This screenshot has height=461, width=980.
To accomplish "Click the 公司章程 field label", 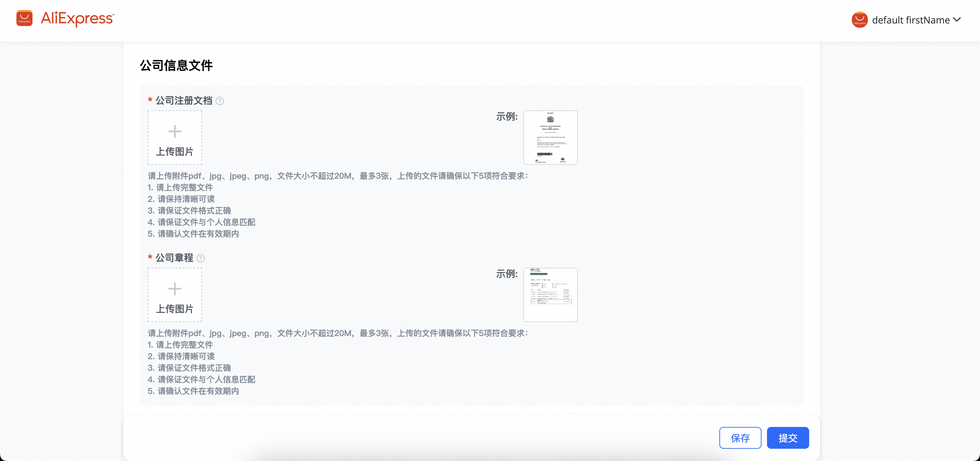I will point(174,258).
